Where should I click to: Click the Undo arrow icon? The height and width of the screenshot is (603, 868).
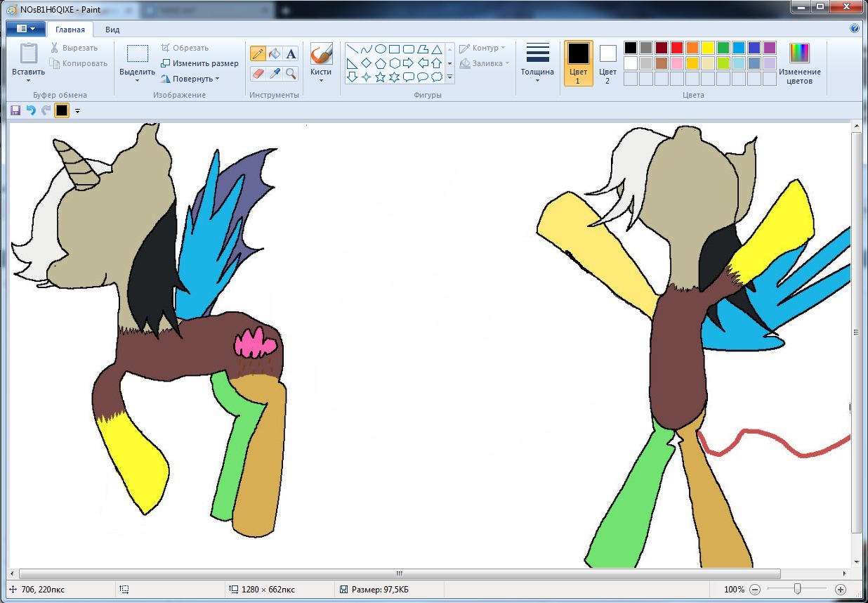point(31,110)
